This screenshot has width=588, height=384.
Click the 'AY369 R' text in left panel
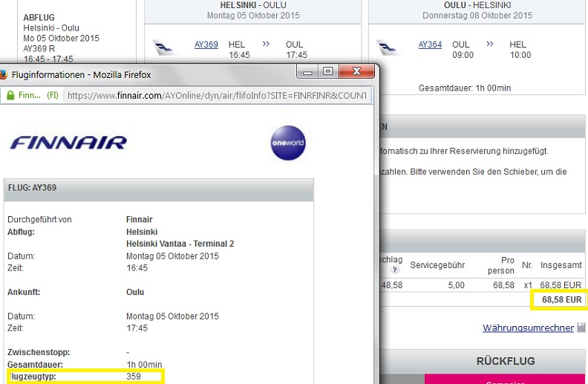[x=39, y=49]
